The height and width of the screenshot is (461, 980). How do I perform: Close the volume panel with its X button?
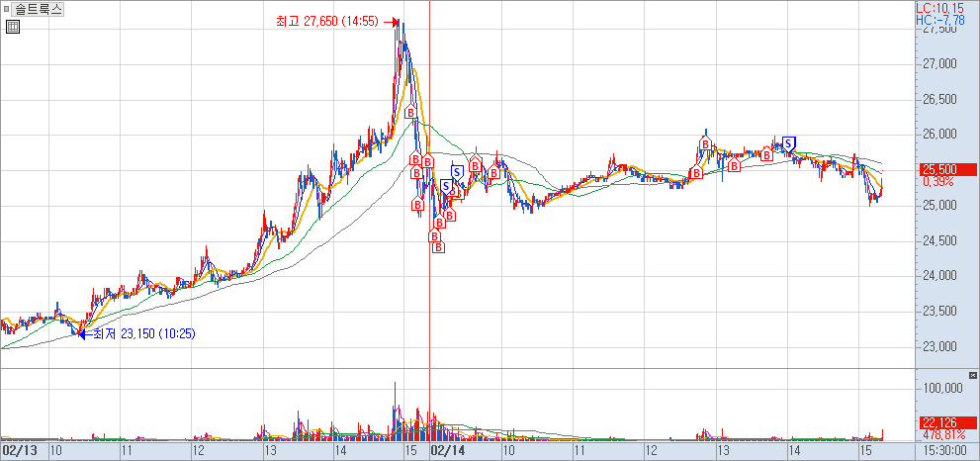[x=972, y=375]
